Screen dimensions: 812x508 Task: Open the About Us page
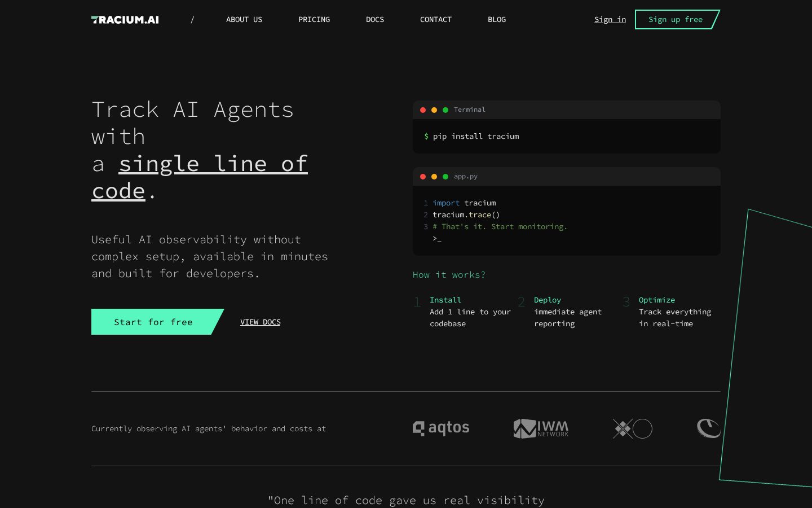244,20
